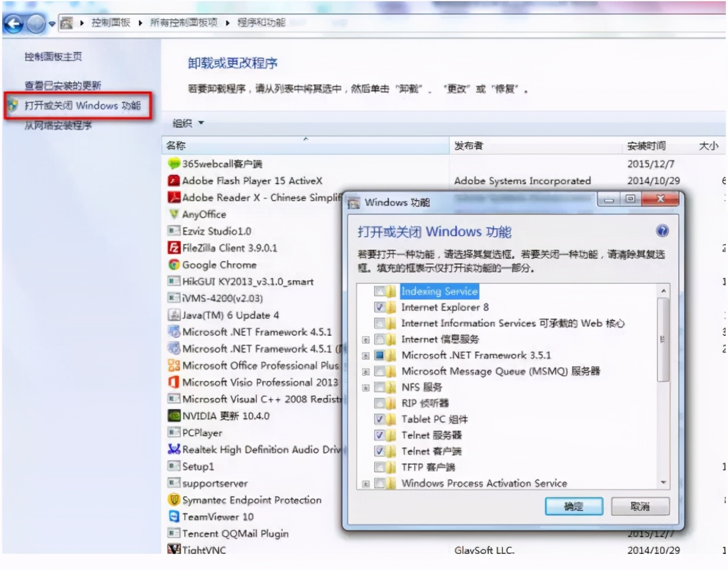Click the AnyOffice program icon
Image resolution: width=728 pixels, height=570 pixels.
[174, 214]
